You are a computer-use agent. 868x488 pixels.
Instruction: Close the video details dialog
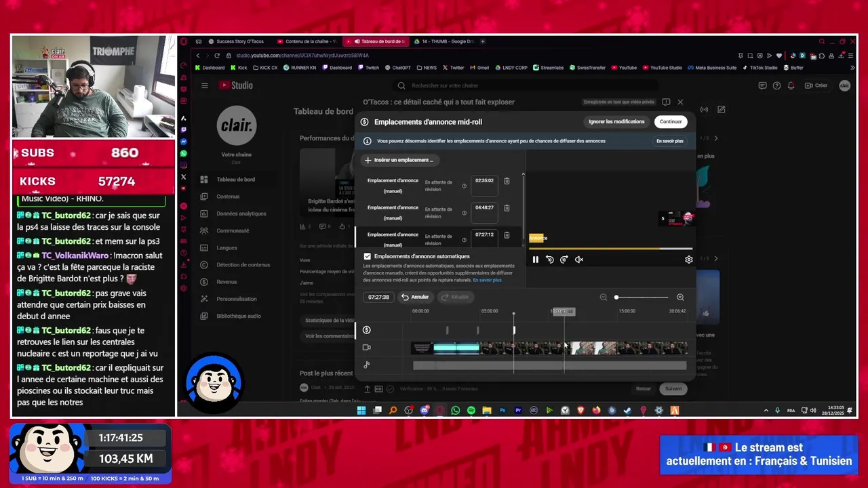point(680,102)
